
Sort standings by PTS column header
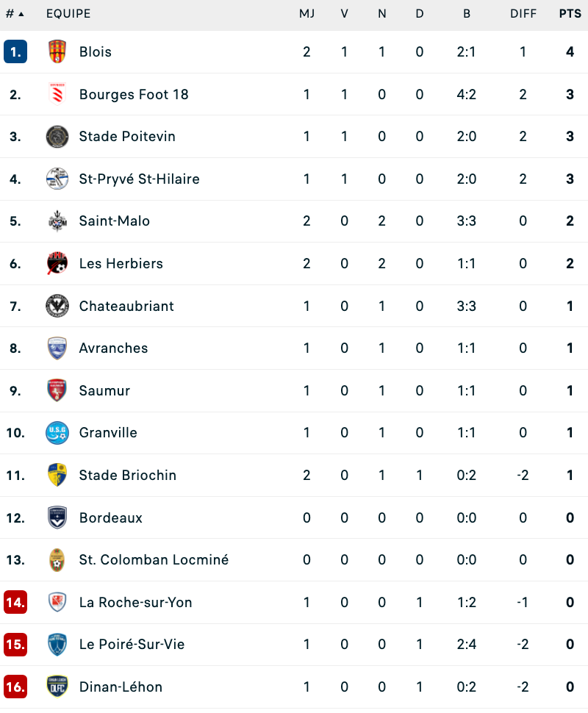pos(570,14)
